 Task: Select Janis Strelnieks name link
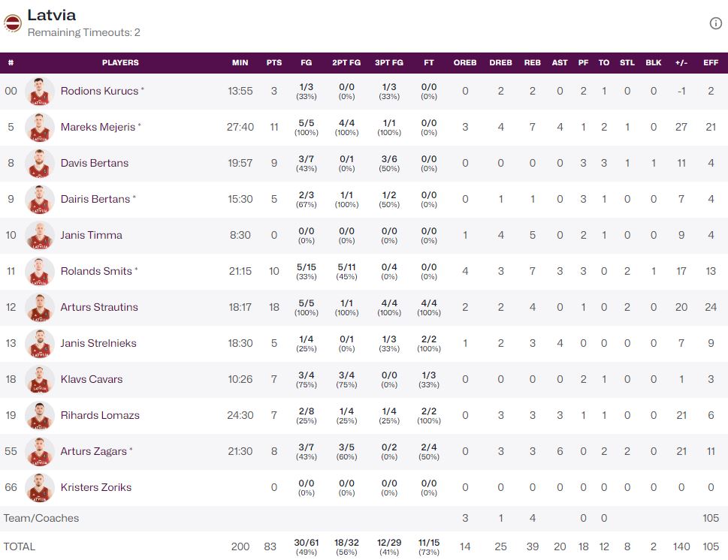pyautogui.click(x=98, y=343)
